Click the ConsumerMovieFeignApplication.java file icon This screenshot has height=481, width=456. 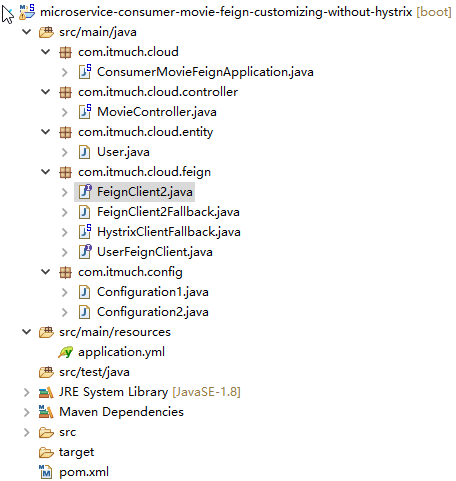tap(85, 72)
